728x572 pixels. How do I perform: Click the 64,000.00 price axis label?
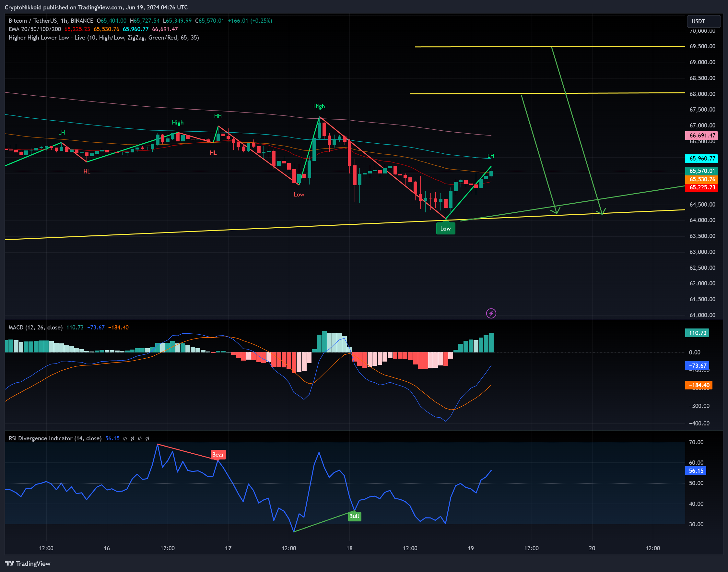(x=702, y=220)
